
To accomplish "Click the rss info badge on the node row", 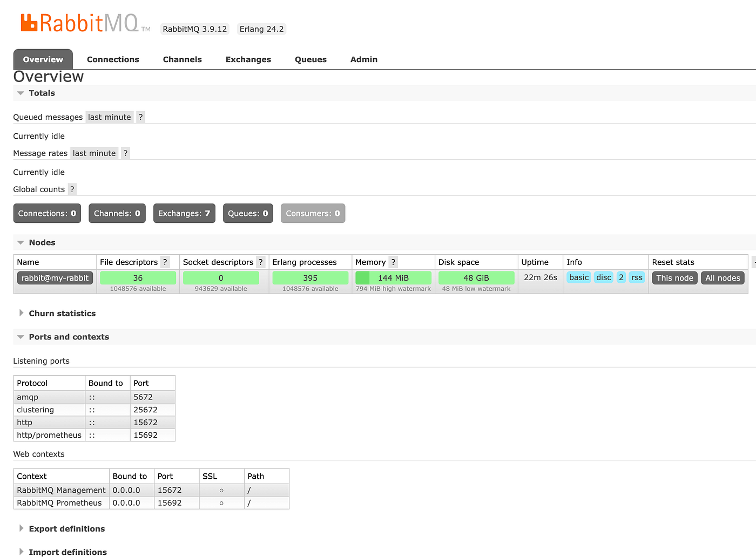I will tap(637, 277).
